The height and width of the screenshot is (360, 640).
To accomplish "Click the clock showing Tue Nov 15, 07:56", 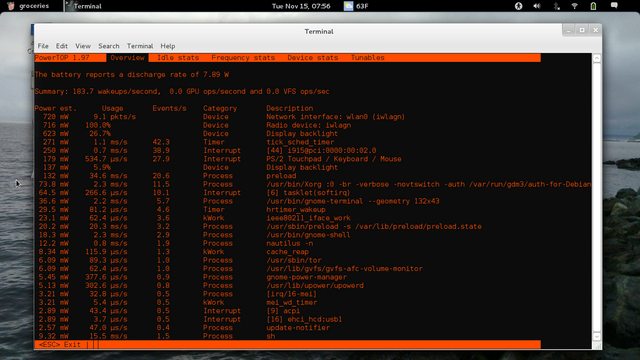I will tap(301, 6).
